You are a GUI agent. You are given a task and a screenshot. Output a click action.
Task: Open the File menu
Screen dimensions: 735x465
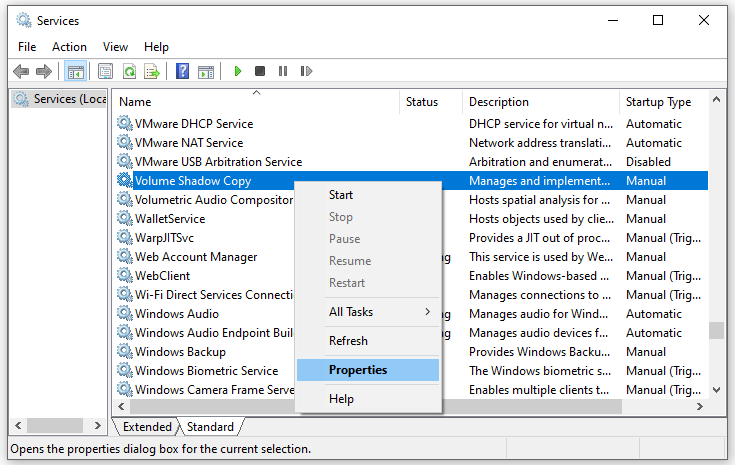click(27, 47)
